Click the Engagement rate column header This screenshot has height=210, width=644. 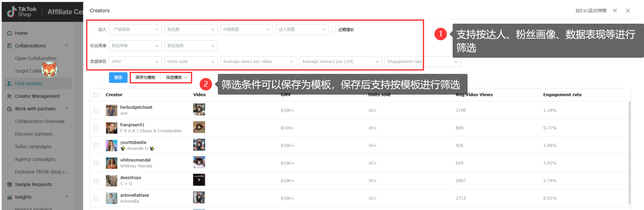[562, 95]
